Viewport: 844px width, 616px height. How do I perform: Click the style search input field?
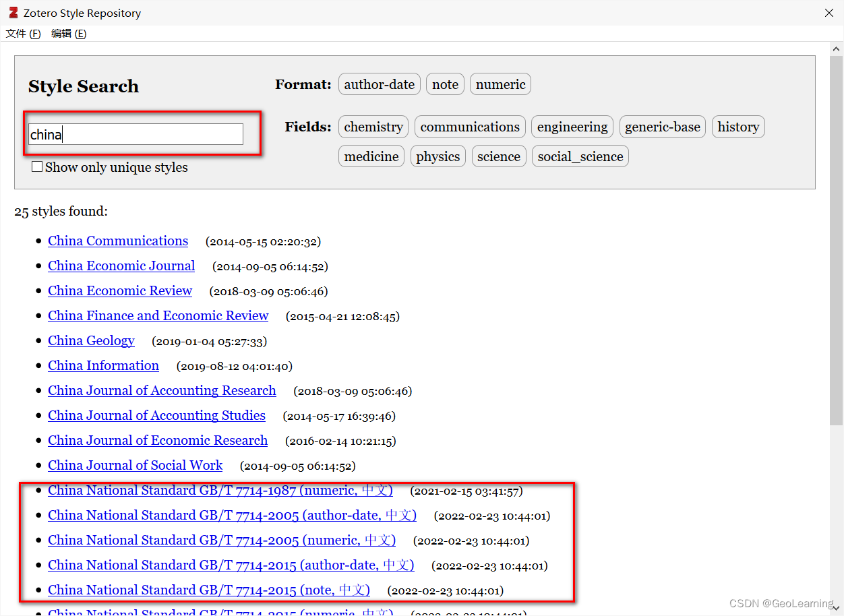[135, 134]
